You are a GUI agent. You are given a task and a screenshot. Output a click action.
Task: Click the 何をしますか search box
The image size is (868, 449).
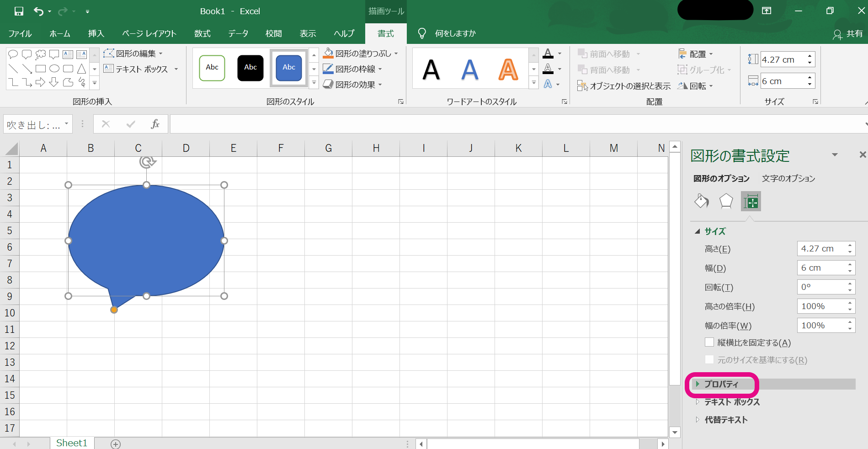click(455, 33)
